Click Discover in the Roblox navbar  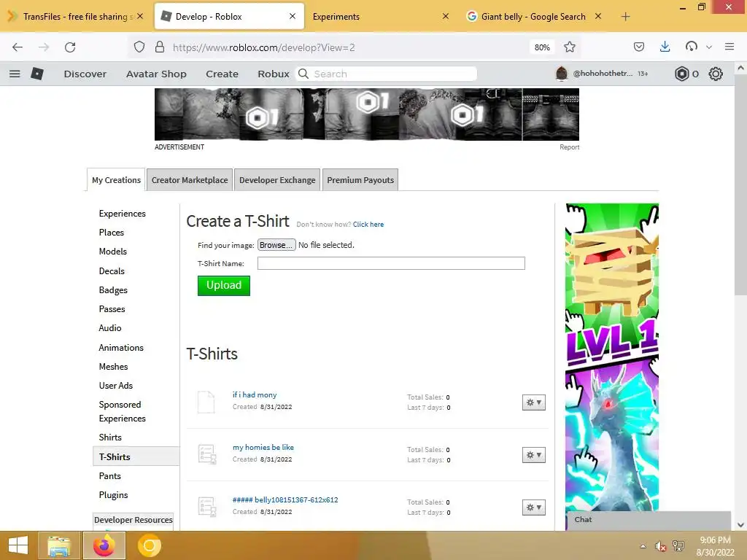(x=85, y=74)
